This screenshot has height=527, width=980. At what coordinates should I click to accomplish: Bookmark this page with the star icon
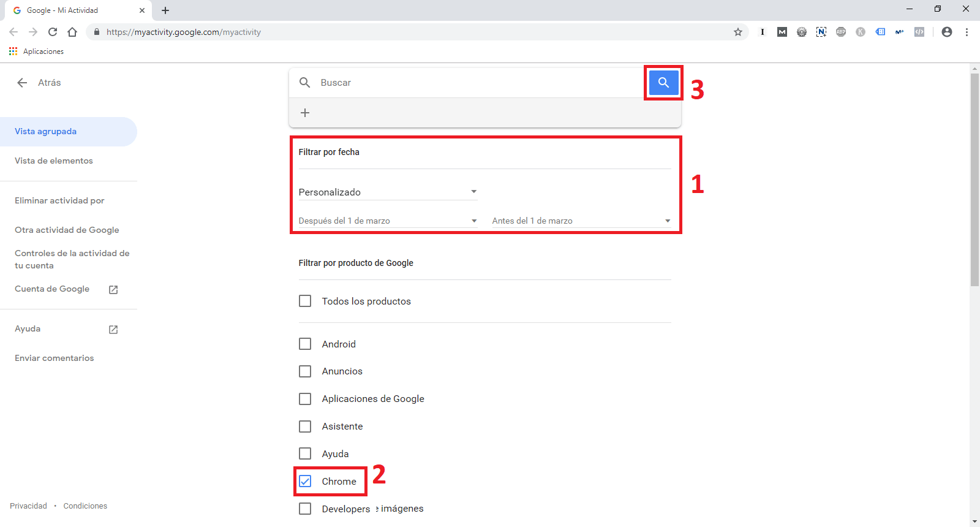738,32
